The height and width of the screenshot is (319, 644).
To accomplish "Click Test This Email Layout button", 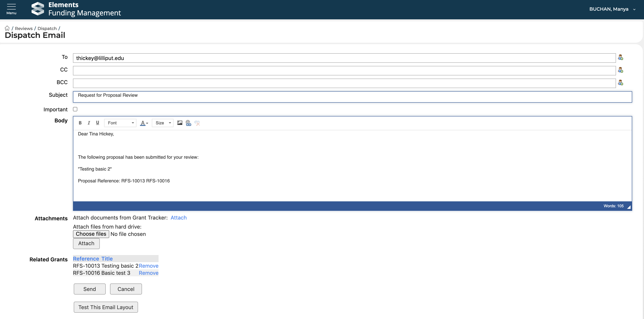I will pyautogui.click(x=106, y=307).
